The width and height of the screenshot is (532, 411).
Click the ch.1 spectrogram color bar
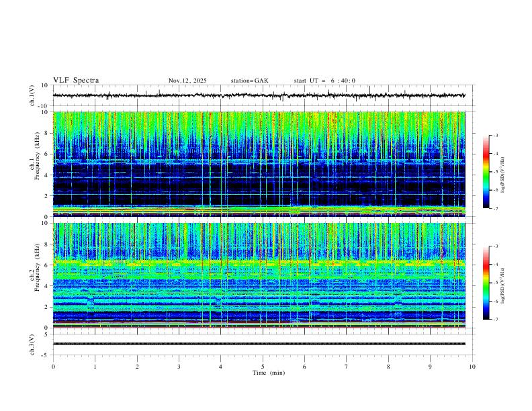[x=486, y=172]
